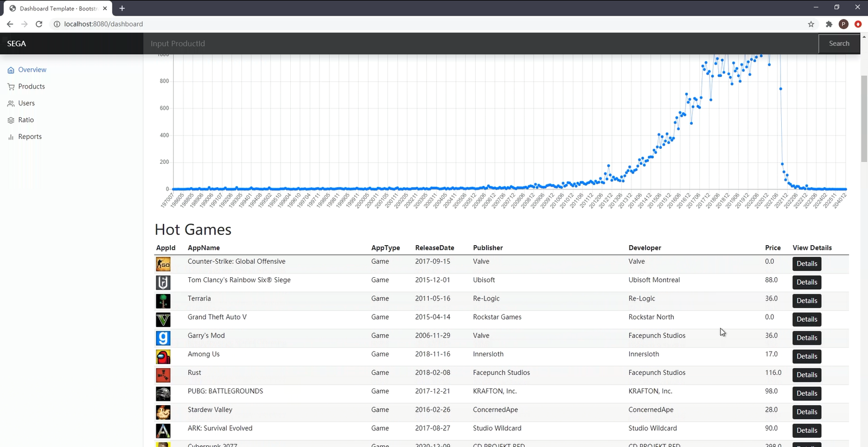Click the ARK: Survival Evolved icon

pos(163,431)
